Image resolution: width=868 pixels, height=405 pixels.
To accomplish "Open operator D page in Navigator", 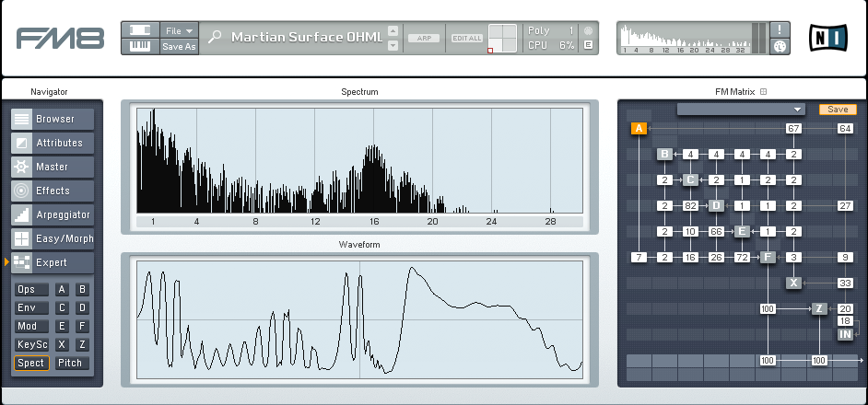I will [x=83, y=307].
